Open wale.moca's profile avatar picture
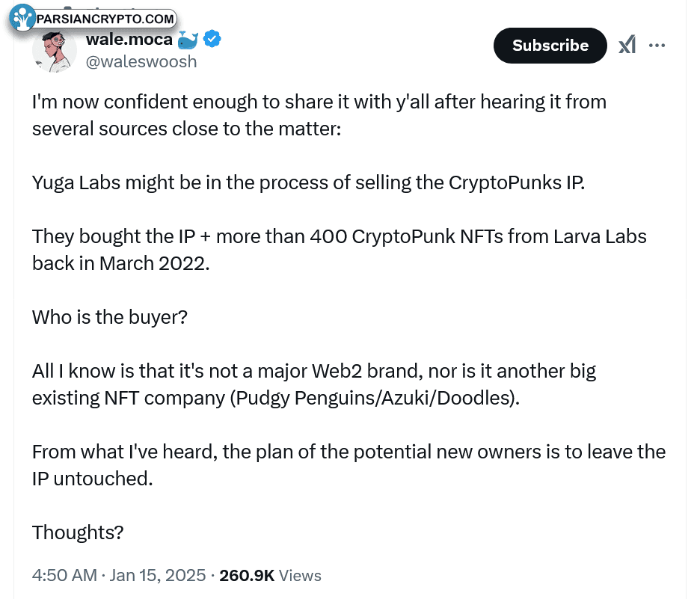This screenshot has width=700, height=599. click(54, 50)
